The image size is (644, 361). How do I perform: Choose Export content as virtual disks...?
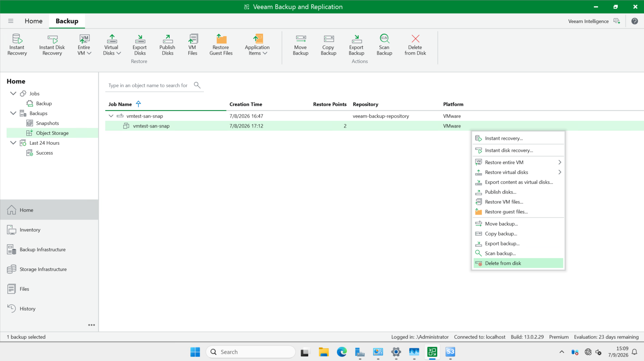[x=518, y=182]
